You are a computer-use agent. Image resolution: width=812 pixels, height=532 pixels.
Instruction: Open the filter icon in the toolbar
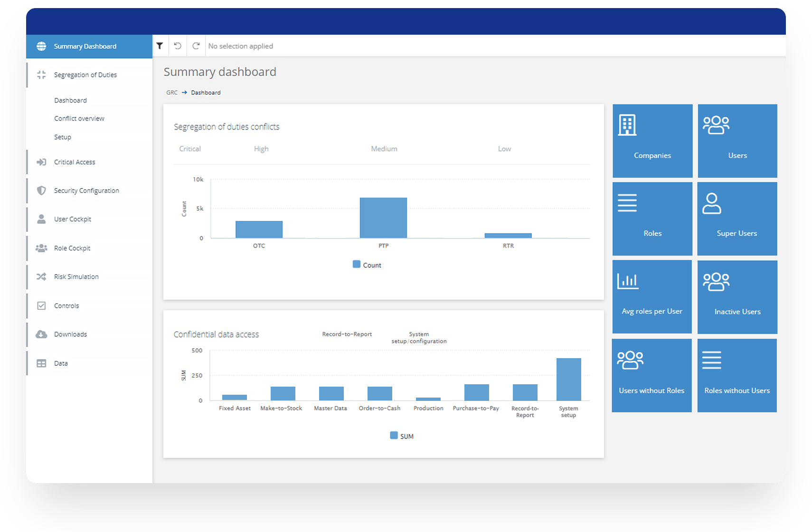[x=160, y=46]
